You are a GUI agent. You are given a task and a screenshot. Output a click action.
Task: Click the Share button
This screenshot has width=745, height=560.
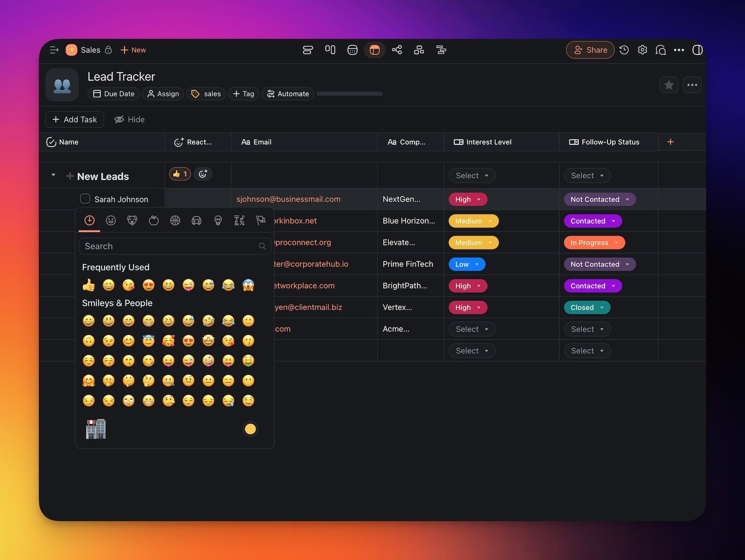click(590, 50)
